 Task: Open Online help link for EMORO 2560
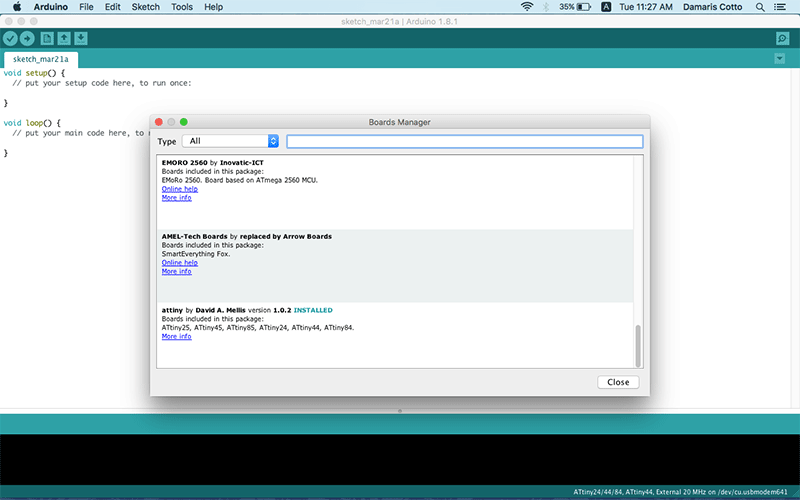pos(180,189)
